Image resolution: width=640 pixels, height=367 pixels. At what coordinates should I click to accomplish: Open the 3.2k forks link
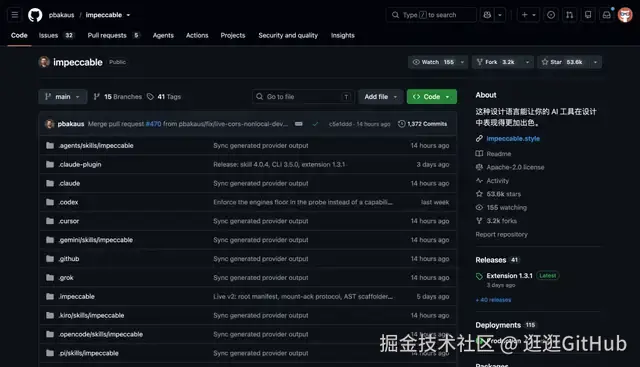(501, 221)
